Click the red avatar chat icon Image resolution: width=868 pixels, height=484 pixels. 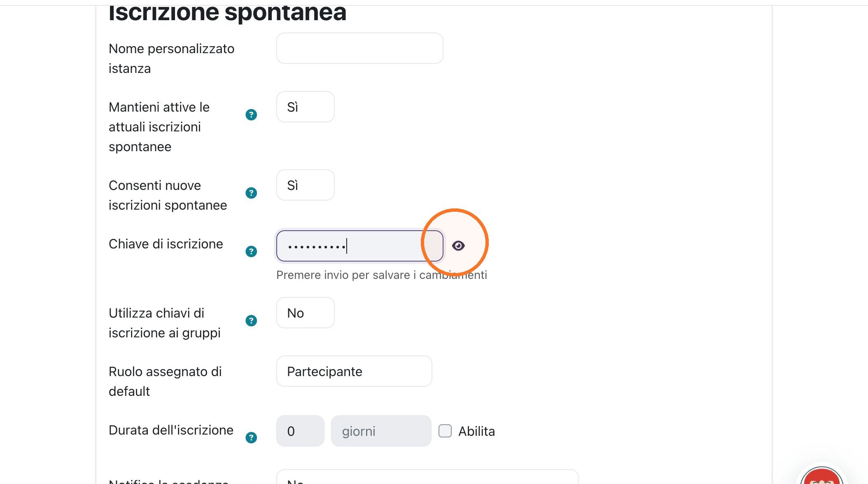[821, 476]
